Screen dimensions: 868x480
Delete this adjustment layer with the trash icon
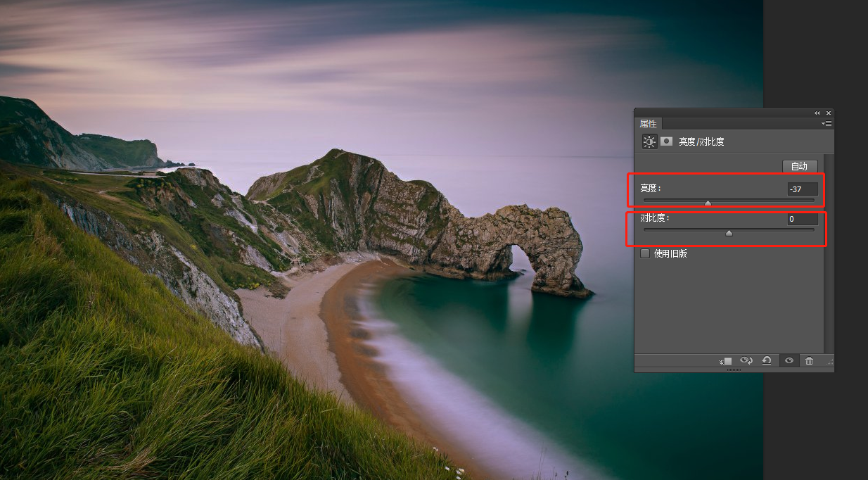(810, 360)
